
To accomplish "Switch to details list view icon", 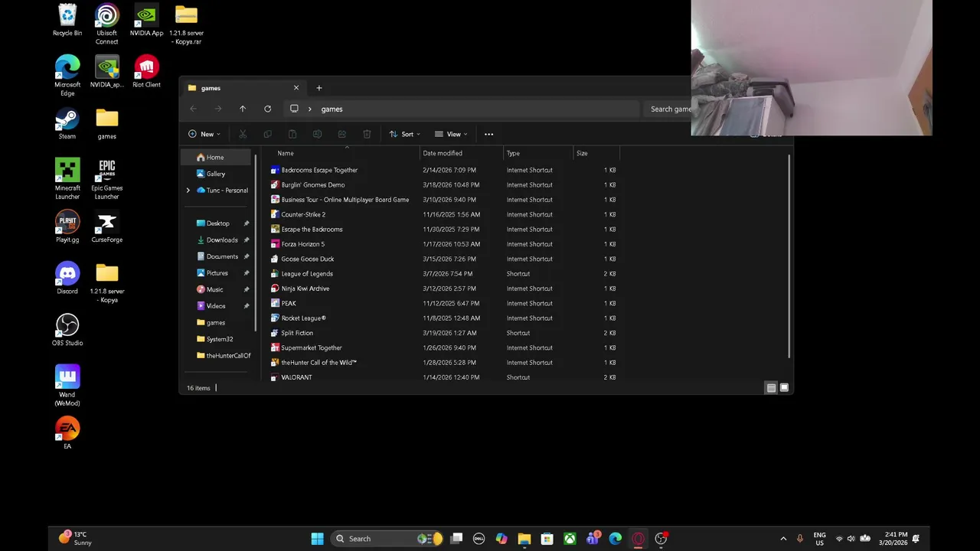I will click(771, 388).
